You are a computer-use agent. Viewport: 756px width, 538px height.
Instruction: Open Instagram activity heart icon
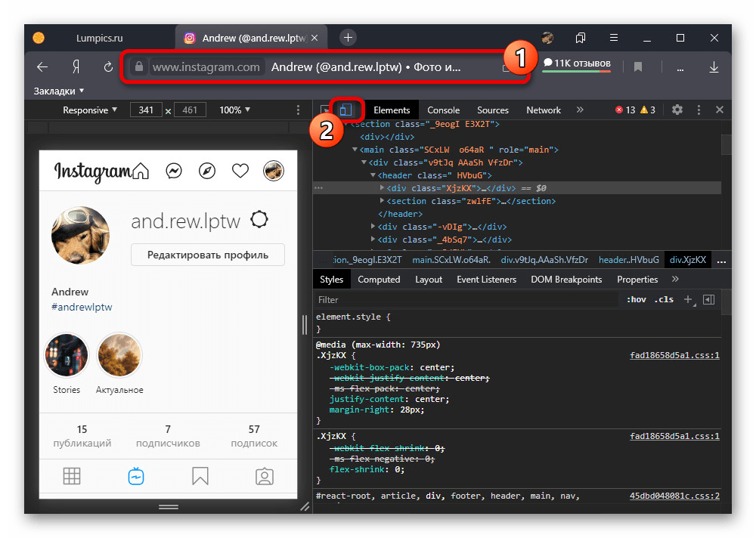point(240,172)
